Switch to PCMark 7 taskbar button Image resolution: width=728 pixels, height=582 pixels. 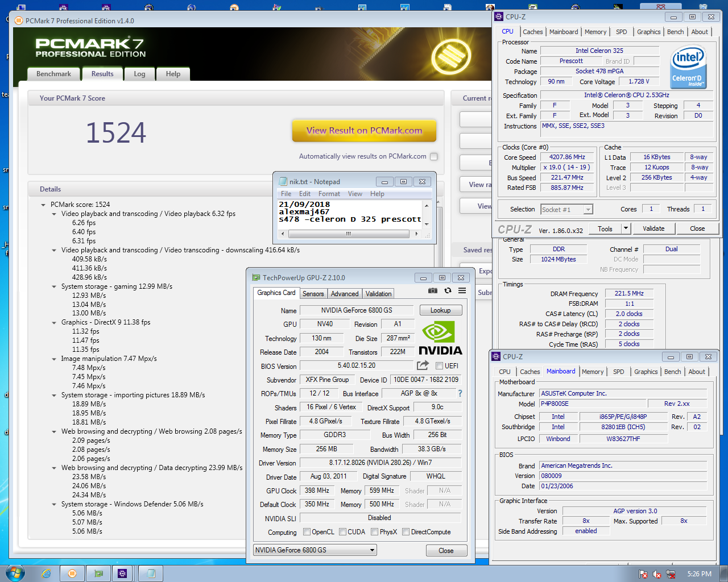tap(72, 573)
